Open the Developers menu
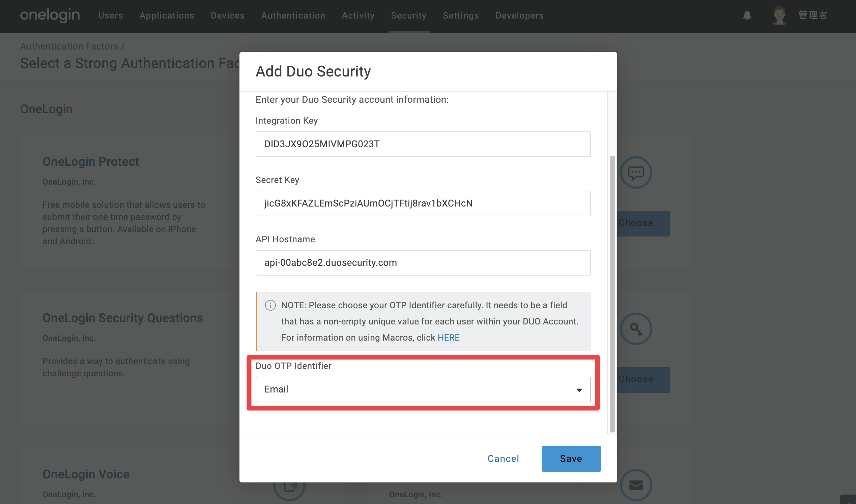 tap(519, 15)
